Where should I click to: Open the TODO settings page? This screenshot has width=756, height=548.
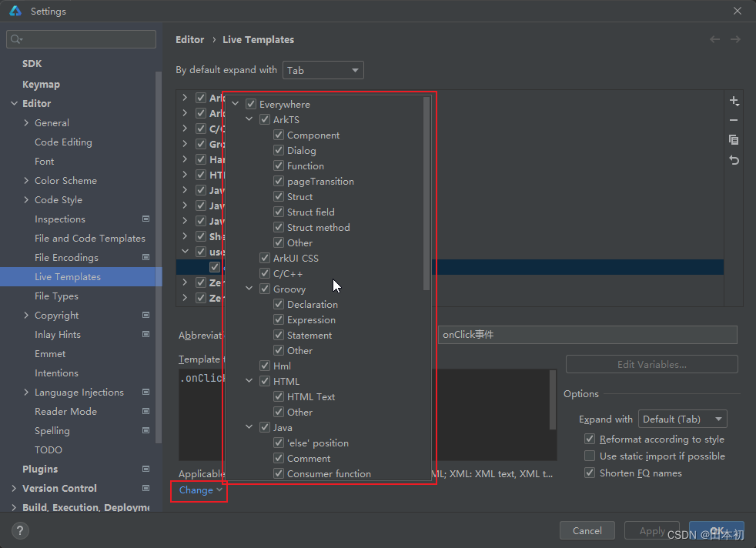49,449
